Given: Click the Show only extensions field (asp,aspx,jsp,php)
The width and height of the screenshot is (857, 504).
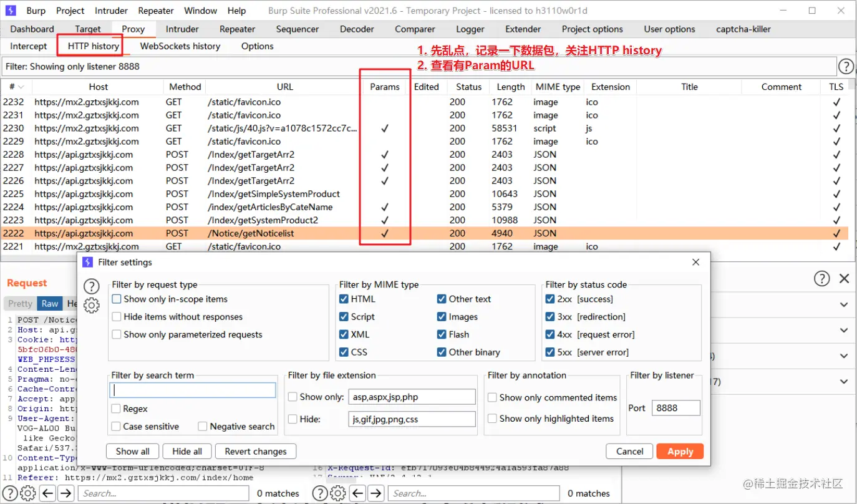Looking at the screenshot, I should [412, 397].
